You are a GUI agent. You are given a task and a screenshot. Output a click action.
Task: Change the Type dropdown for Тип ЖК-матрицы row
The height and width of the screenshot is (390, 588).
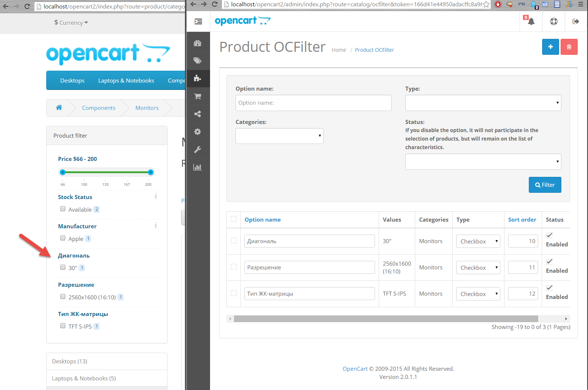(x=478, y=294)
